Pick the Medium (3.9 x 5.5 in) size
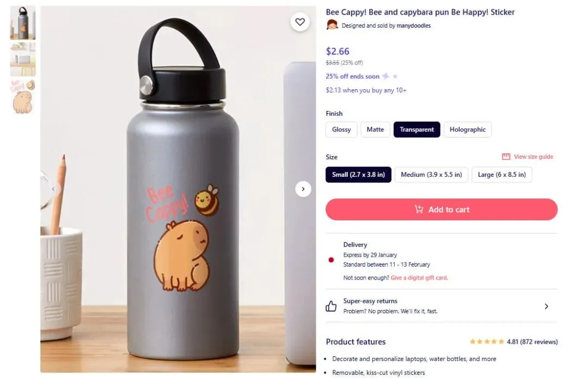This screenshot has height=378, width=588. [431, 175]
